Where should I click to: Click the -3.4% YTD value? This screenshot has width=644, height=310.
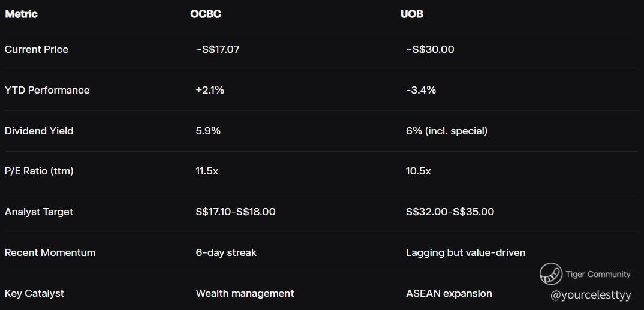click(x=420, y=90)
